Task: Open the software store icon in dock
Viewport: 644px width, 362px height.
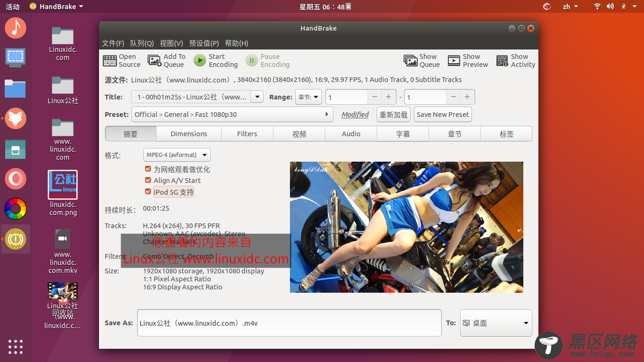Action: pyautogui.click(x=16, y=149)
